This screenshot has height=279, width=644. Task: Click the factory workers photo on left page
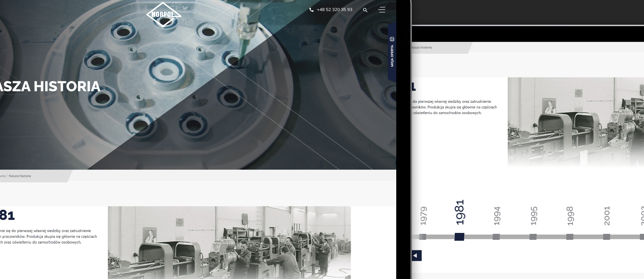(x=229, y=242)
